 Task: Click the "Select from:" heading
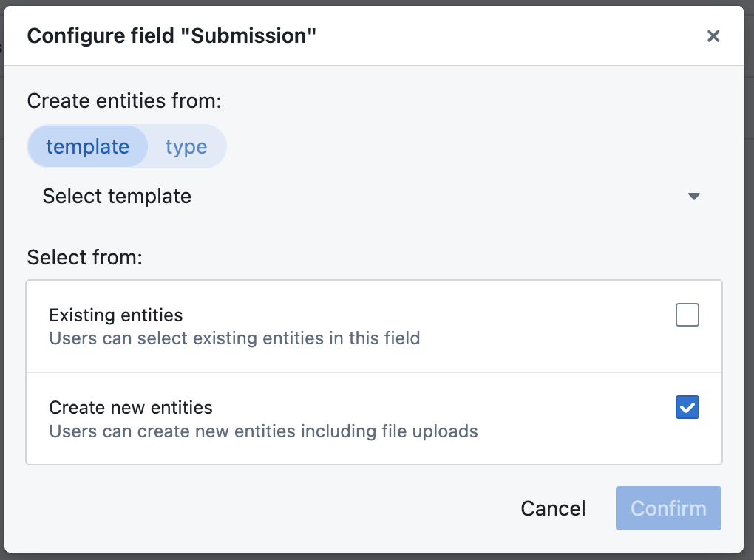pos(84,258)
